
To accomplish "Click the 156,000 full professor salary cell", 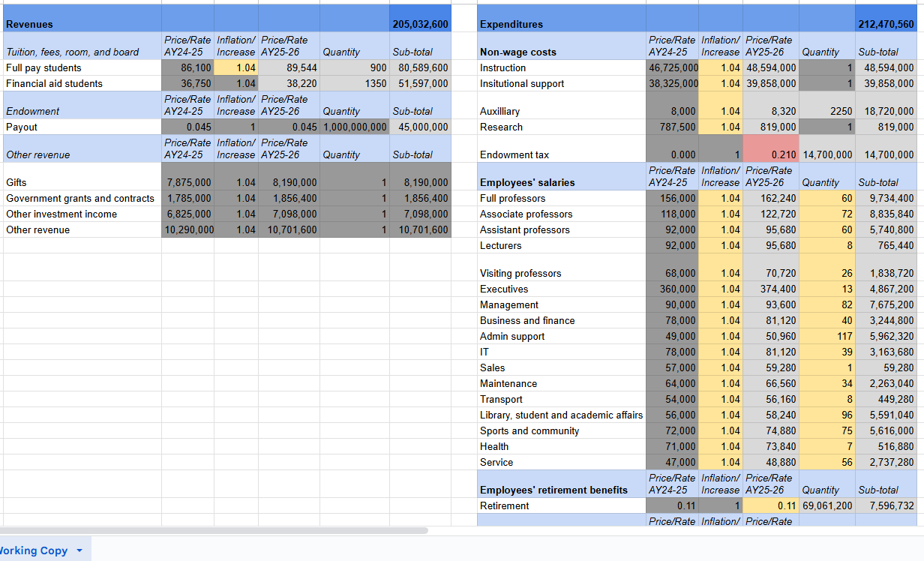I will click(673, 198).
